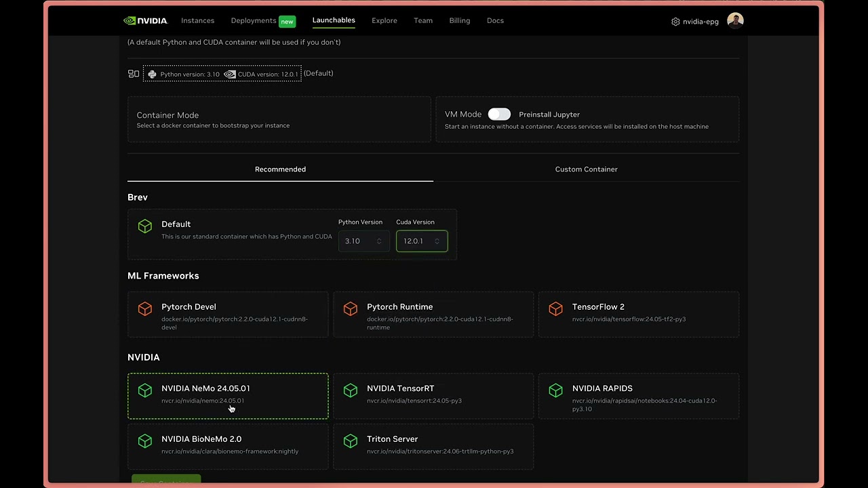Click the Triton Server cube icon

click(x=351, y=441)
